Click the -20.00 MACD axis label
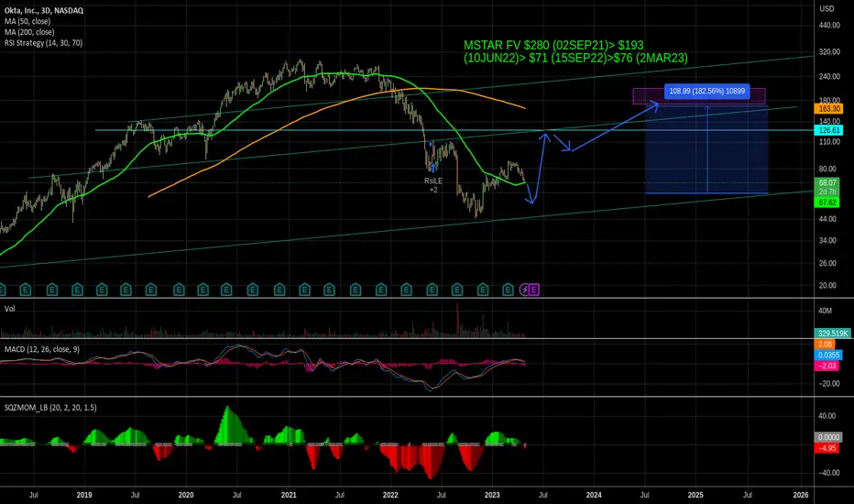The width and height of the screenshot is (854, 504). click(829, 384)
